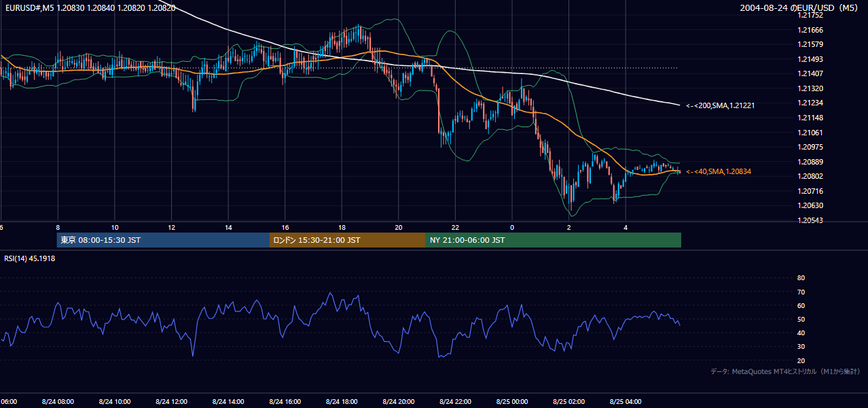Select the 2004-08-24 EUR/USD (M5) chart title
868x408 pixels.
point(800,8)
